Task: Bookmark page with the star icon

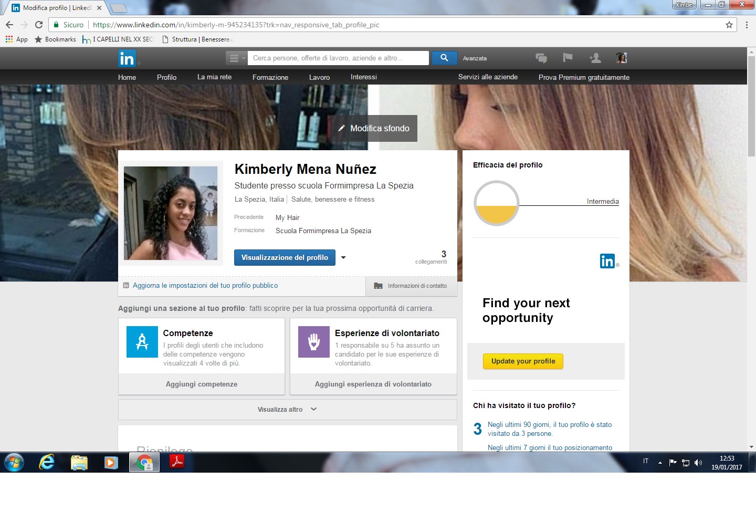Action: tap(729, 25)
